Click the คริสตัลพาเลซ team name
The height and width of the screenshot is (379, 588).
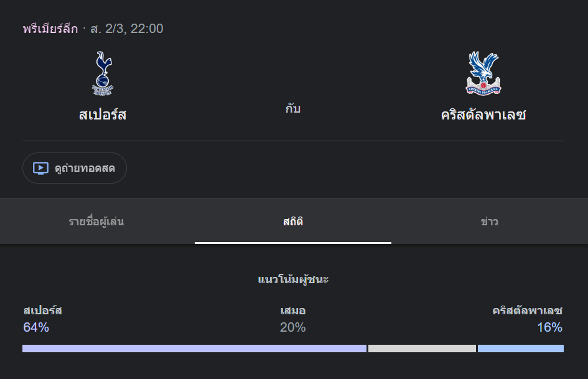[483, 113]
